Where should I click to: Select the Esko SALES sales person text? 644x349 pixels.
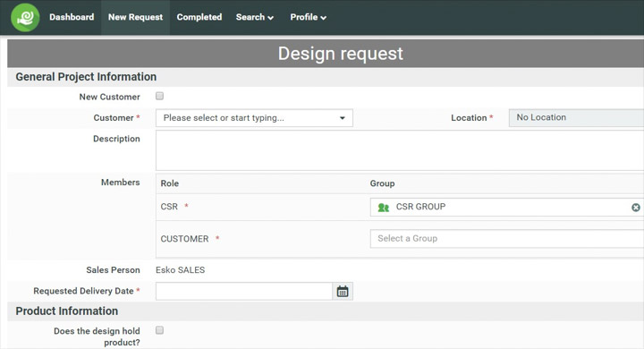click(x=181, y=270)
